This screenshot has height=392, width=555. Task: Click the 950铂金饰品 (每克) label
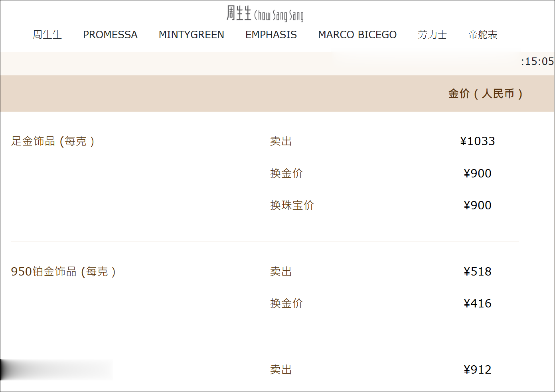pos(63,272)
